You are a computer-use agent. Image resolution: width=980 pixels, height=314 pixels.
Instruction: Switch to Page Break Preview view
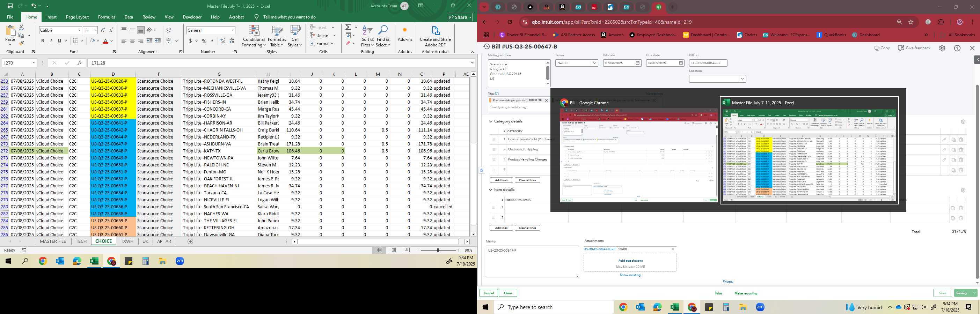[407, 250]
